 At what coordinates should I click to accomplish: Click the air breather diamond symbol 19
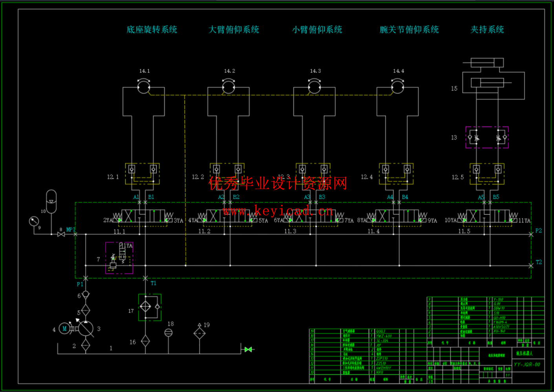[x=199, y=334]
